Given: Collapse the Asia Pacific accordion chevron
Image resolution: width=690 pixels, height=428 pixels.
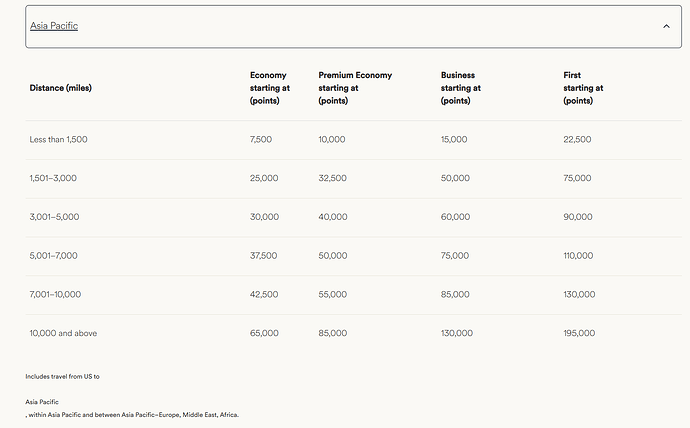Looking at the screenshot, I should coord(666,26).
